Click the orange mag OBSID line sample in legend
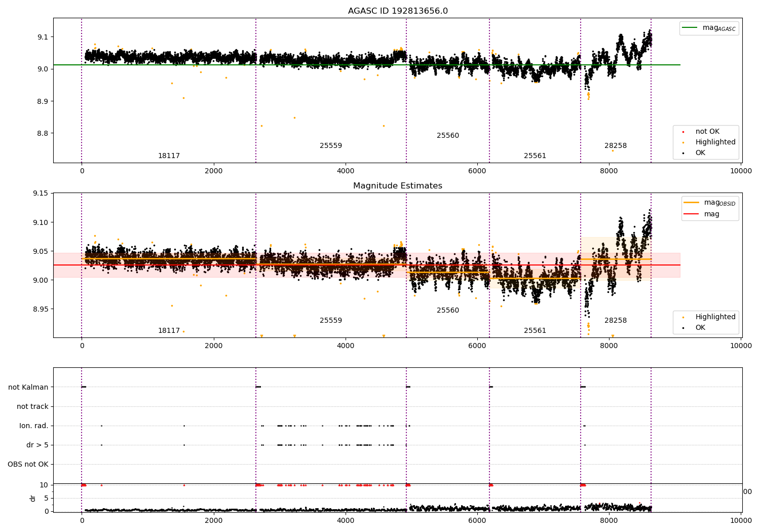This screenshot has width=760, height=532. click(692, 203)
